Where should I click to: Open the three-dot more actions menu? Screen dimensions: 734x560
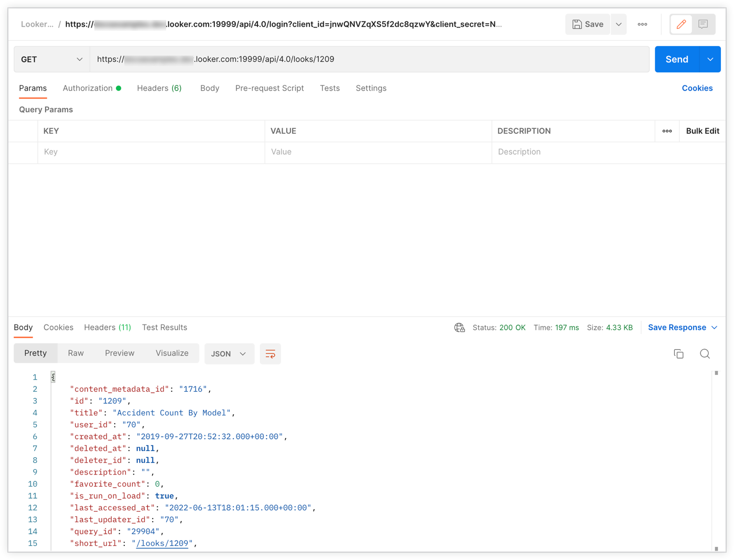pyautogui.click(x=642, y=24)
